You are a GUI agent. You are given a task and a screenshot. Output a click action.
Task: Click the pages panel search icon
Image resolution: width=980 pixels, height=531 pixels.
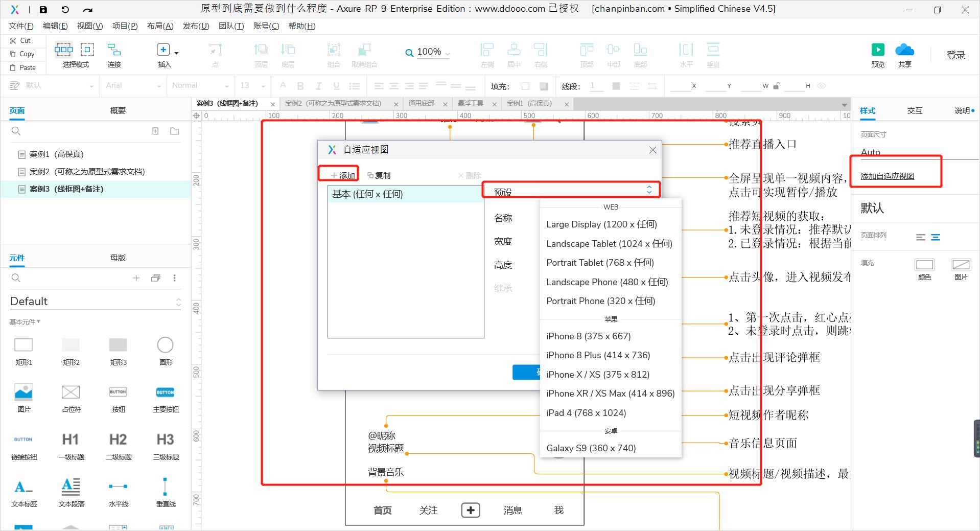[16, 131]
